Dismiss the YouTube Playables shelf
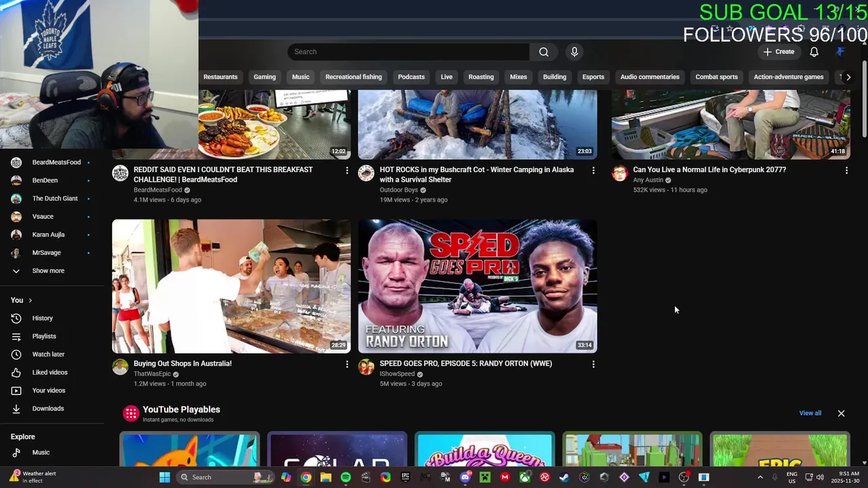This screenshot has width=868, height=488. [841, 413]
